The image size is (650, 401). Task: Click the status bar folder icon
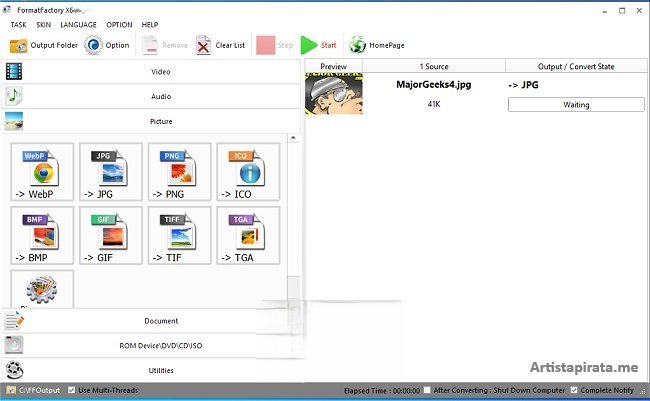11,390
